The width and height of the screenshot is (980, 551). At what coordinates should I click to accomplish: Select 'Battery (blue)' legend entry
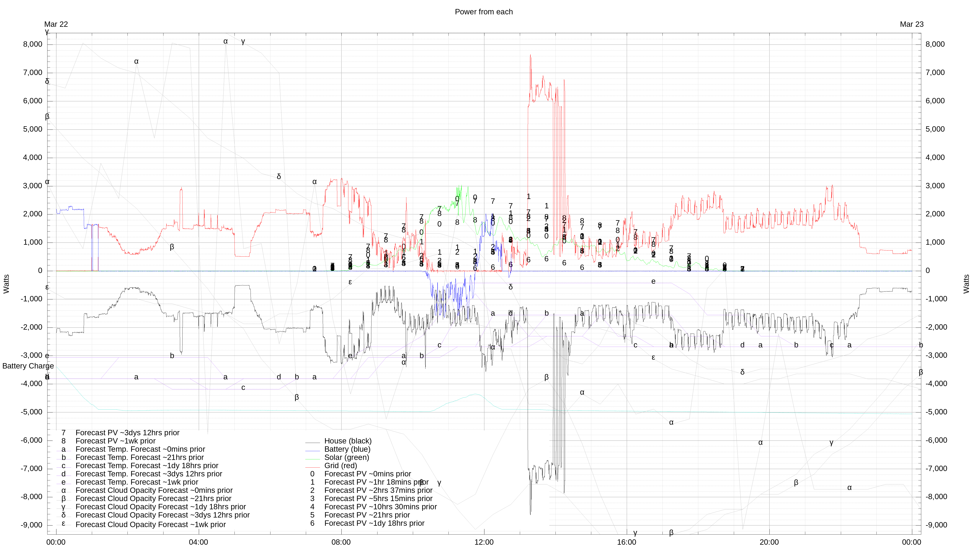[x=347, y=449]
